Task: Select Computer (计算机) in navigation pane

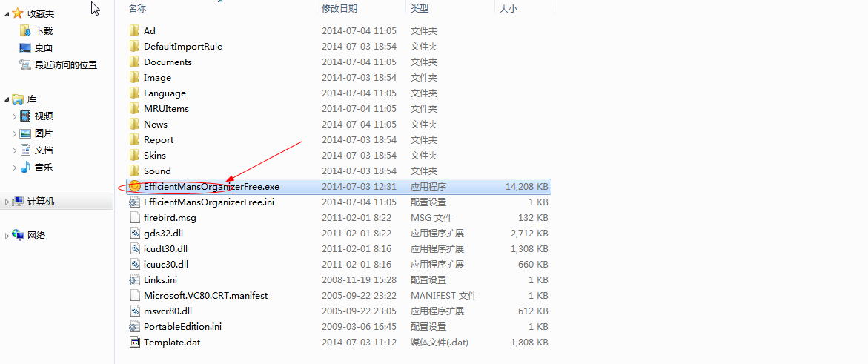Action: (x=41, y=202)
